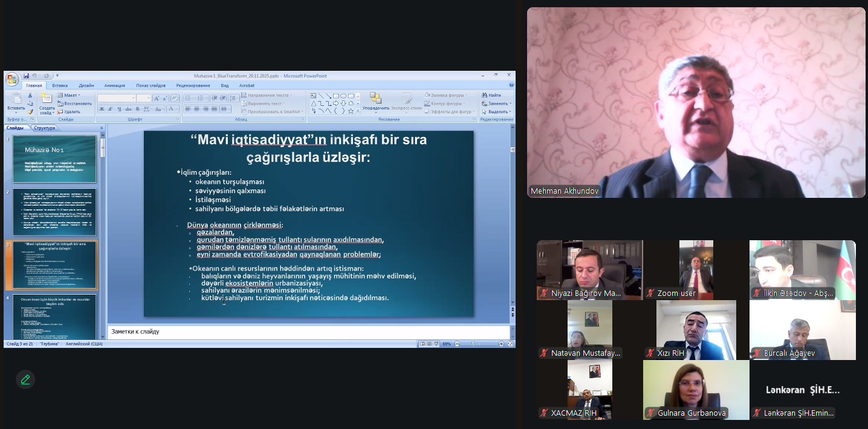Open the Вставка ribbon tab
Image resolution: width=868 pixels, height=429 pixels.
60,85
